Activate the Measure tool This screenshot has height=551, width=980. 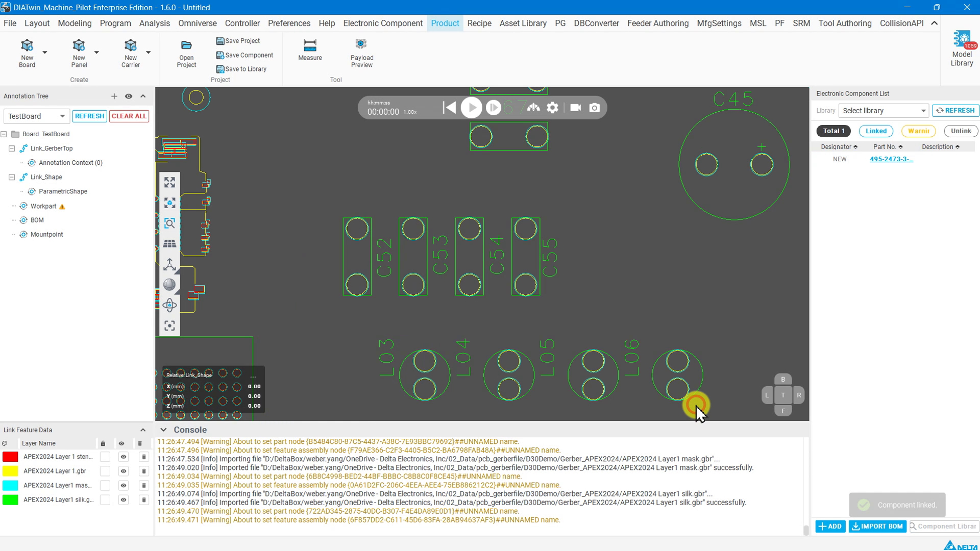pyautogui.click(x=310, y=49)
